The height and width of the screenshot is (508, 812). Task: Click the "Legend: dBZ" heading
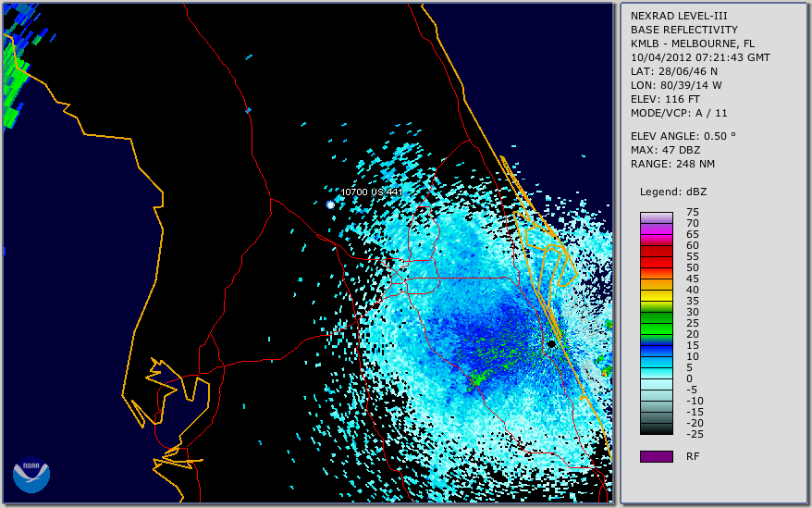[672, 192]
